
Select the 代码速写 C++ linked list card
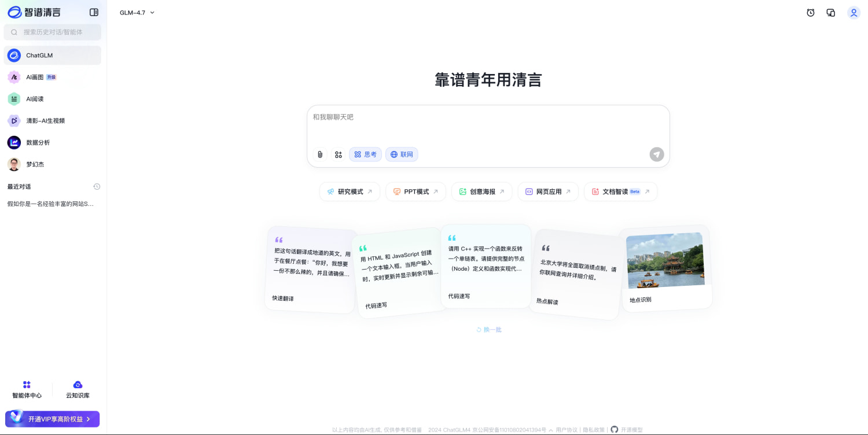click(486, 267)
